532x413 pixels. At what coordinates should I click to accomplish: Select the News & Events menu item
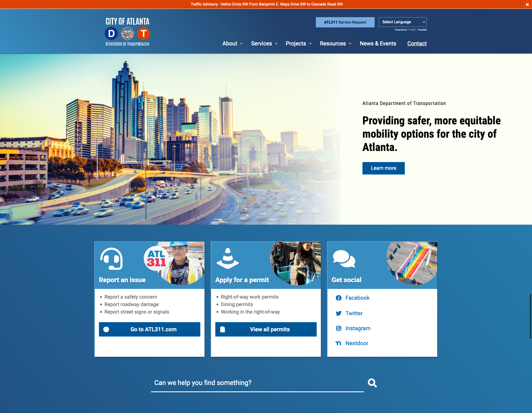click(377, 43)
